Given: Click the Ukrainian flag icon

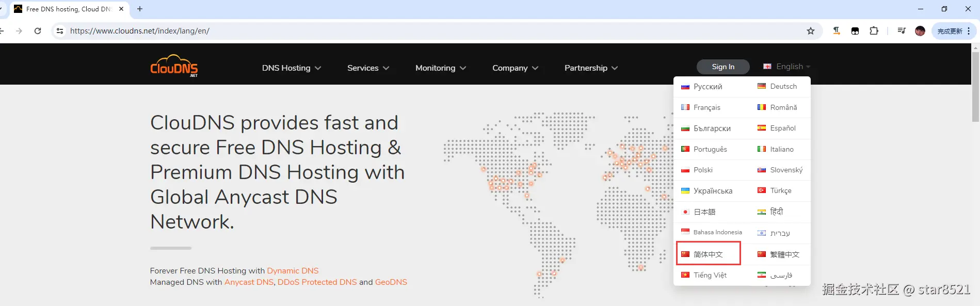Looking at the screenshot, I should pyautogui.click(x=685, y=191).
